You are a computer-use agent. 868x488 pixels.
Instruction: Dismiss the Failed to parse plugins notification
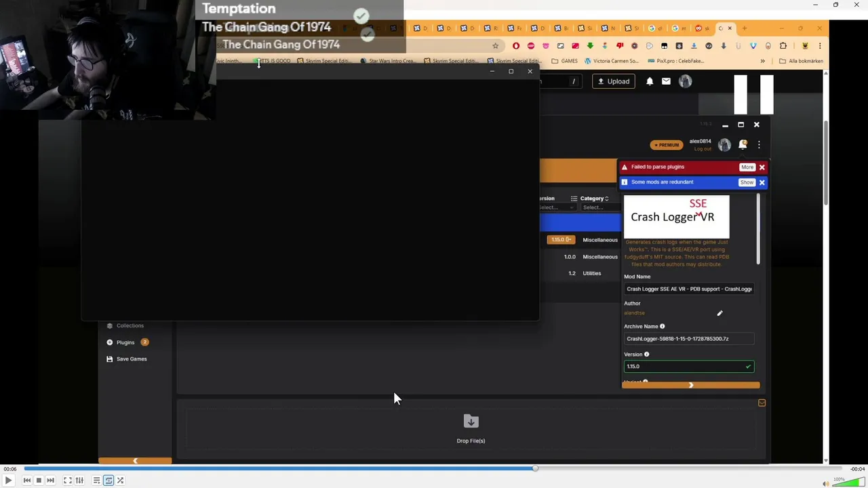(762, 167)
